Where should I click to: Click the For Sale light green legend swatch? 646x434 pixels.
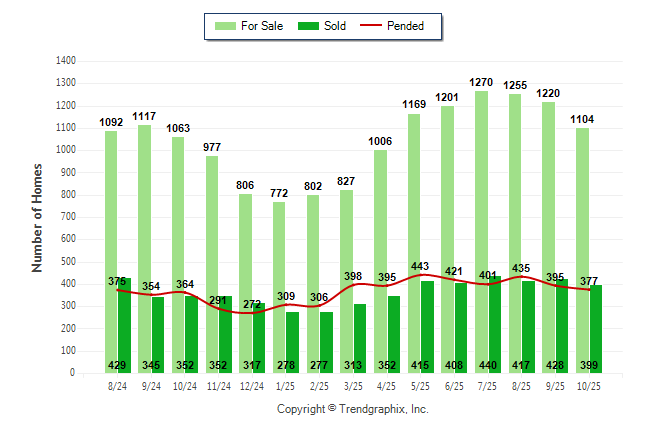225,26
